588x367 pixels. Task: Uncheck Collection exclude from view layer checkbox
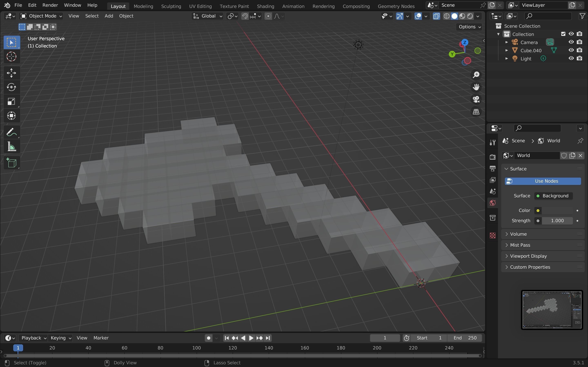pyautogui.click(x=563, y=34)
